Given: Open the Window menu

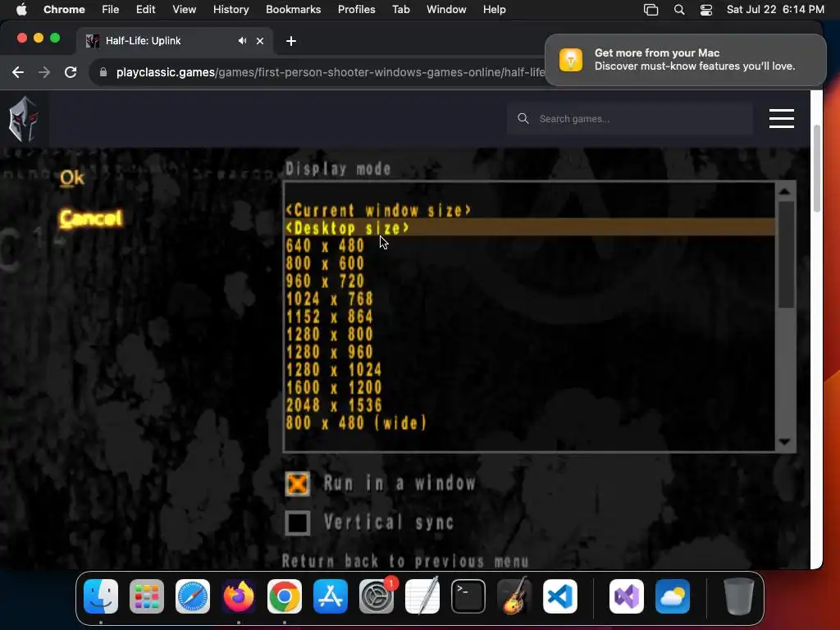Looking at the screenshot, I should point(446,10).
